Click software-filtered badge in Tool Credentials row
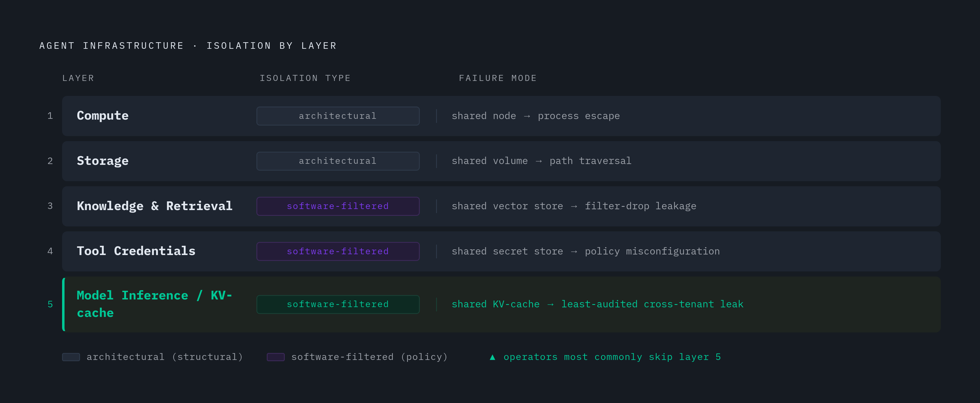Image resolution: width=980 pixels, height=403 pixels. click(x=338, y=251)
